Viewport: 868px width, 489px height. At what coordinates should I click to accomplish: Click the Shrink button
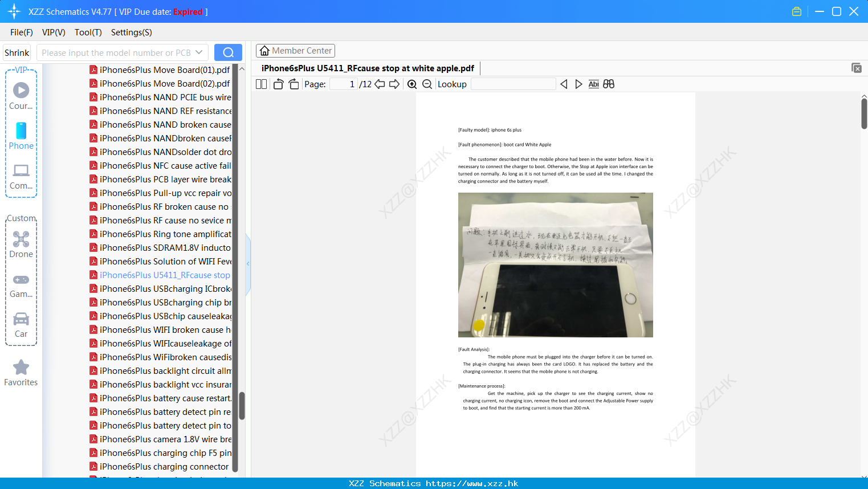point(17,52)
